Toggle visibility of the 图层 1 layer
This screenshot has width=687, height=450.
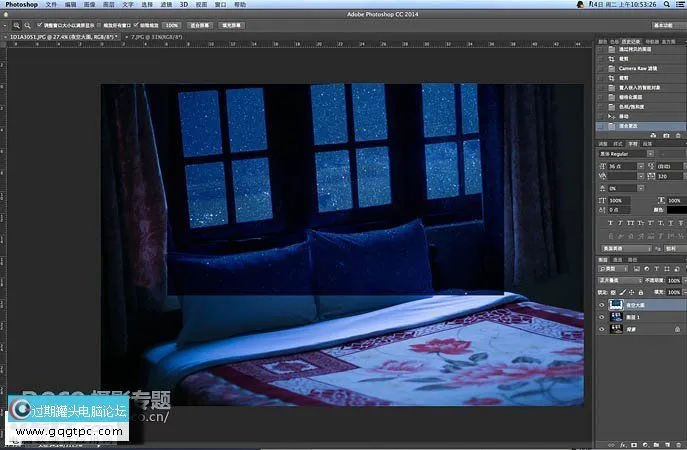602,316
